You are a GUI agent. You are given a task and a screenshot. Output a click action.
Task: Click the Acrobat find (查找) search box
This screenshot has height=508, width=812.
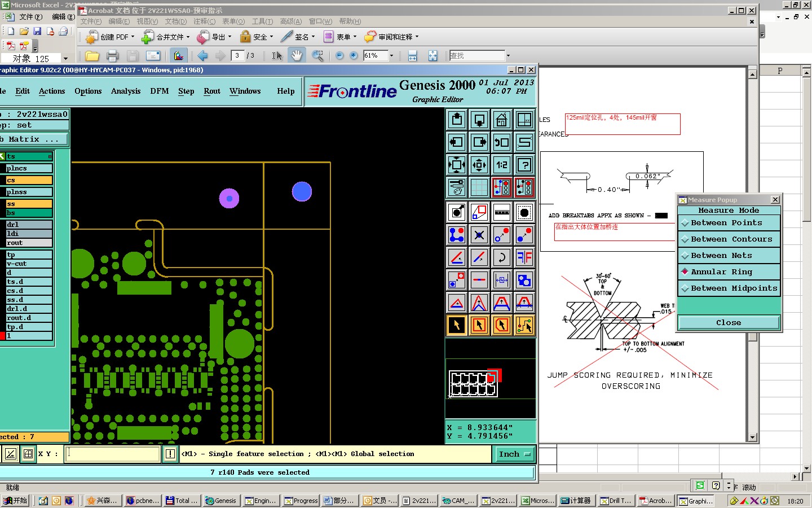pyautogui.click(x=477, y=55)
